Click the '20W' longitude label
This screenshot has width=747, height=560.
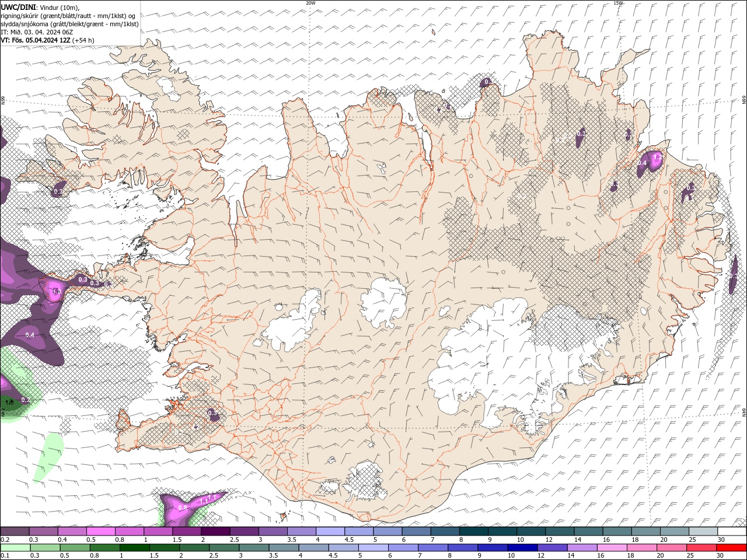[x=310, y=3]
